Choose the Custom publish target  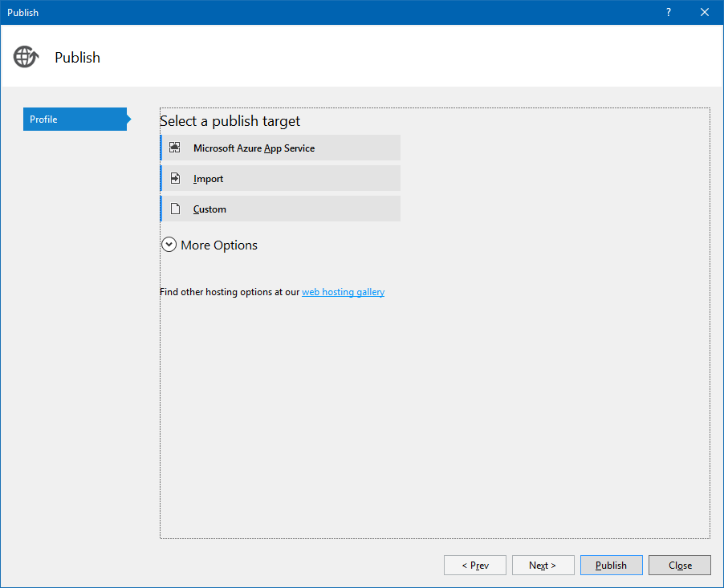coord(210,209)
